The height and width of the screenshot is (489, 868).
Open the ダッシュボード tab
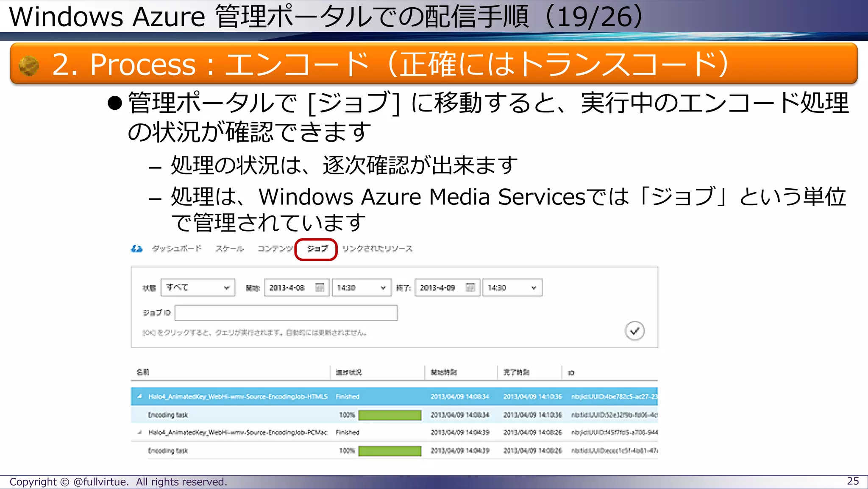[x=177, y=249]
